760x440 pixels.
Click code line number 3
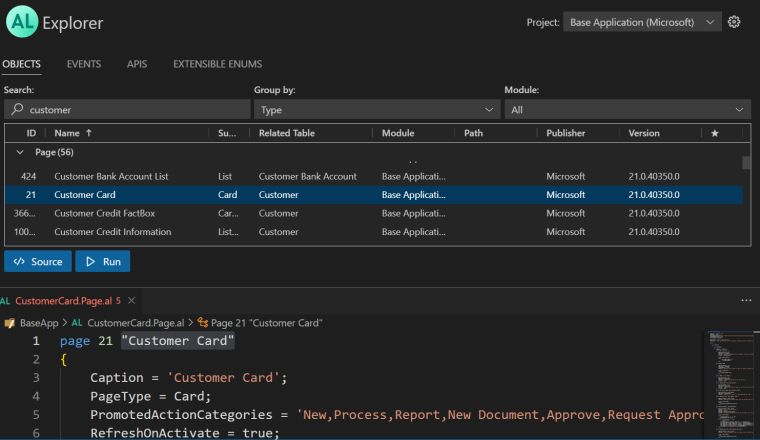(36, 377)
